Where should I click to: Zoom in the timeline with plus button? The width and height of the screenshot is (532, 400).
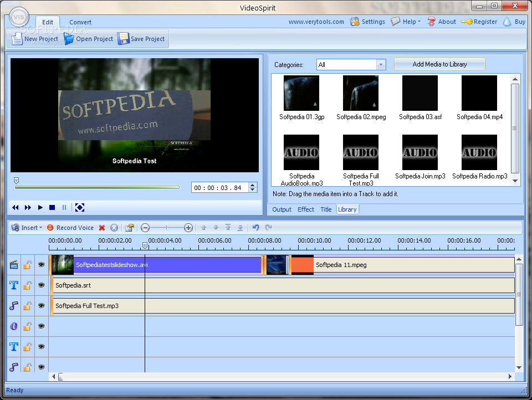coord(188,228)
